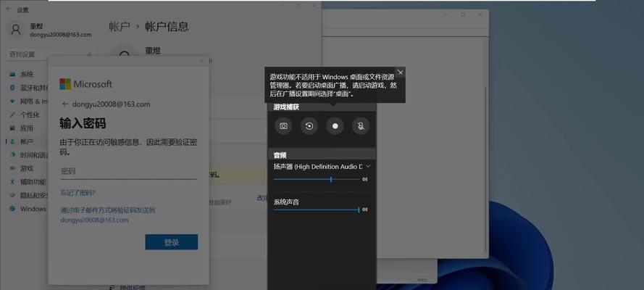Adjust the 系统声音 volume slider

point(317,210)
